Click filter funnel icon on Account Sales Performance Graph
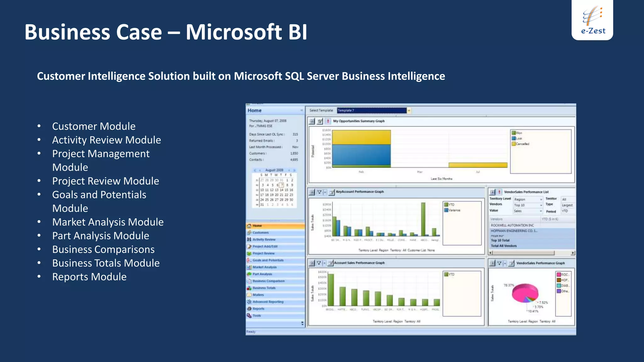 point(319,263)
